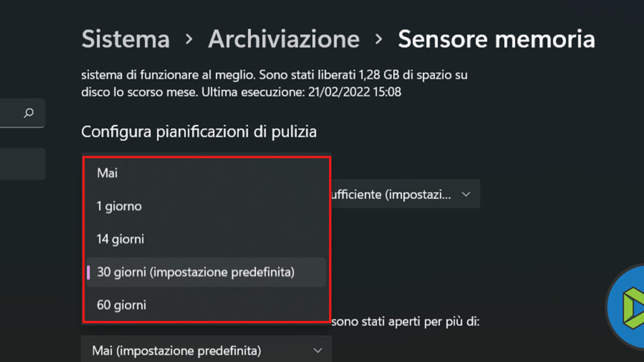Select the highlighted sidebar item below search
The width and height of the screenshot is (644, 362).
pyautogui.click(x=22, y=163)
